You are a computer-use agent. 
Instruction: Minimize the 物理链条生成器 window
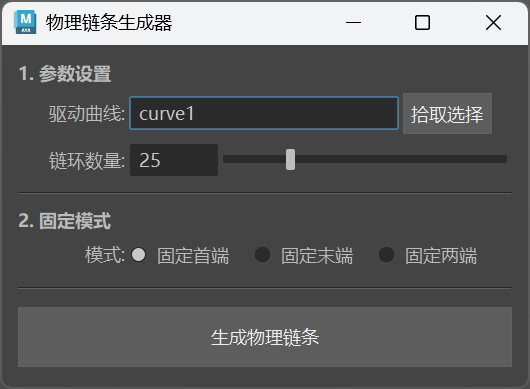point(353,23)
